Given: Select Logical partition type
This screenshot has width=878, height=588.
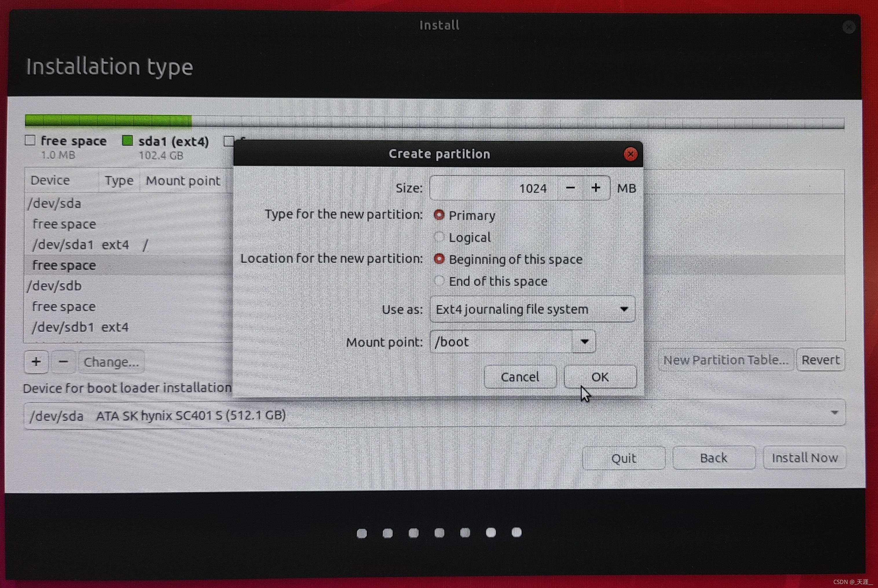Looking at the screenshot, I should coord(439,237).
